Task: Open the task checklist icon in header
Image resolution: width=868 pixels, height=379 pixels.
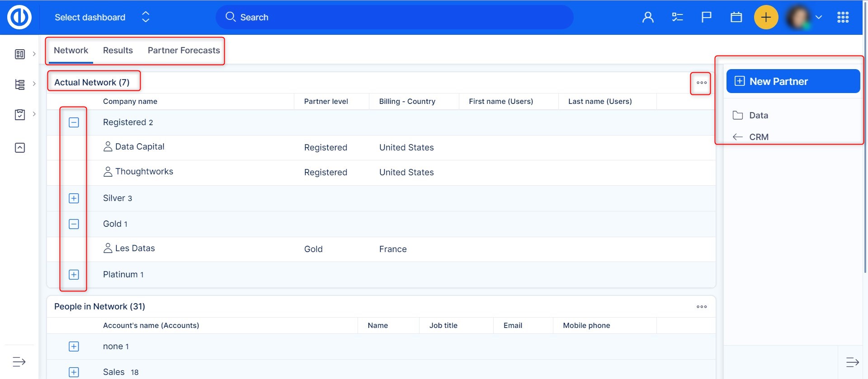Action: tap(677, 17)
